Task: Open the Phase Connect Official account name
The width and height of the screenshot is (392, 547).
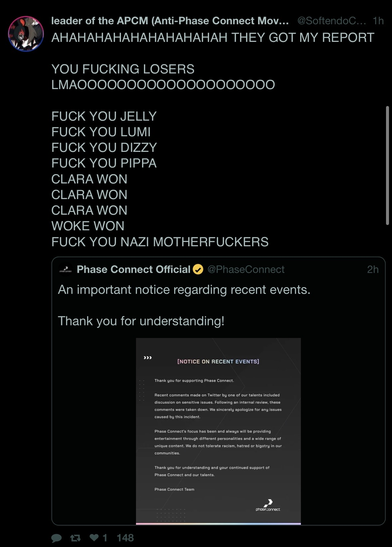Action: click(133, 269)
